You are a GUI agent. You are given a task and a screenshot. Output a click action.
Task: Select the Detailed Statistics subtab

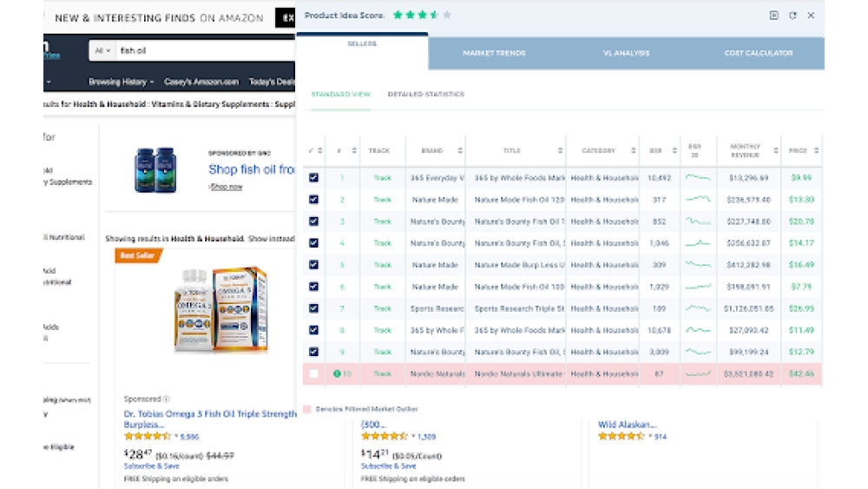click(x=425, y=94)
